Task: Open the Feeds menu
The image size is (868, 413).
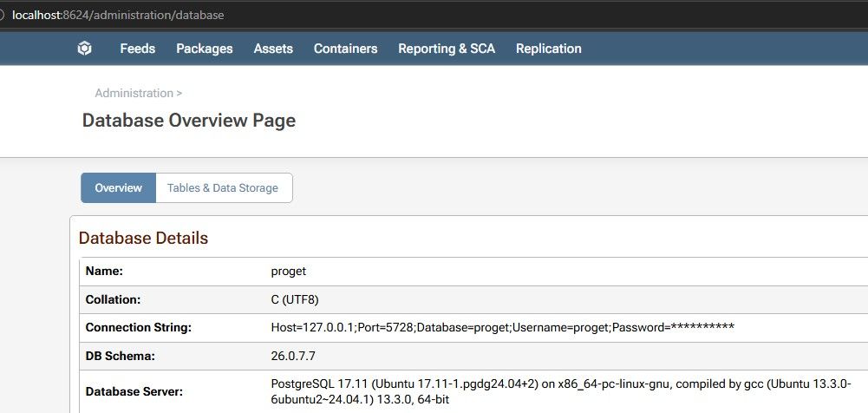Action: [x=137, y=49]
